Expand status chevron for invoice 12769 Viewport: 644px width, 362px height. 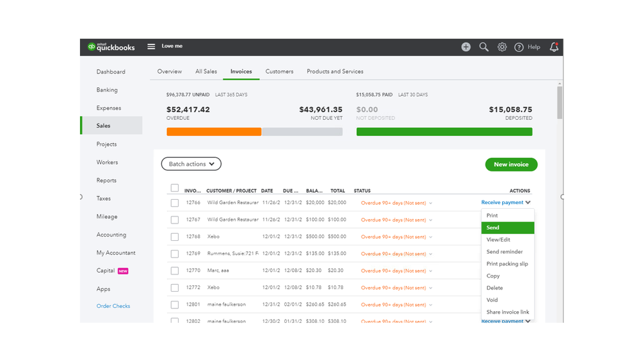(x=431, y=254)
